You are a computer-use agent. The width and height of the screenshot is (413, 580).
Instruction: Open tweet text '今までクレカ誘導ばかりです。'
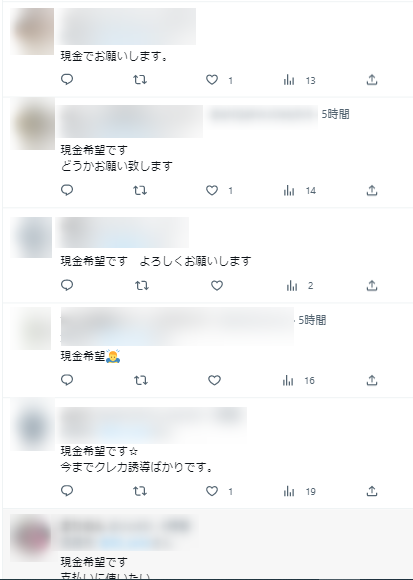(x=137, y=468)
